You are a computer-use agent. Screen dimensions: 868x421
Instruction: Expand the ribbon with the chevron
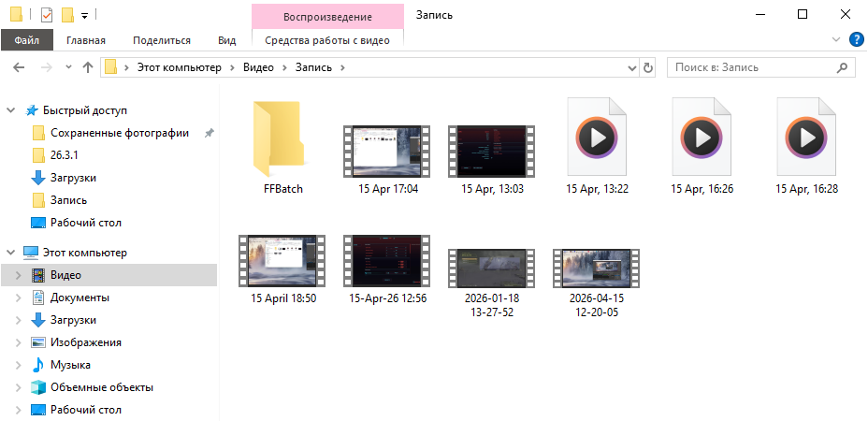836,40
